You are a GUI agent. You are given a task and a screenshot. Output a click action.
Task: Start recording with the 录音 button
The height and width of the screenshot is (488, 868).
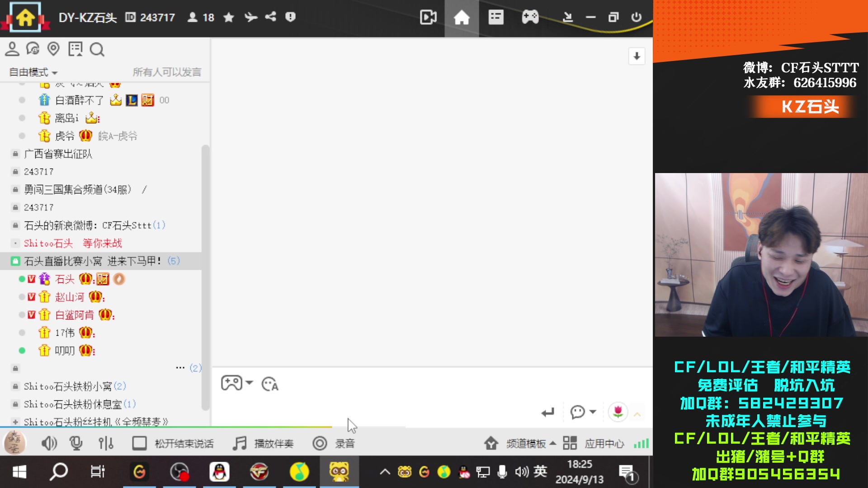[334, 443]
